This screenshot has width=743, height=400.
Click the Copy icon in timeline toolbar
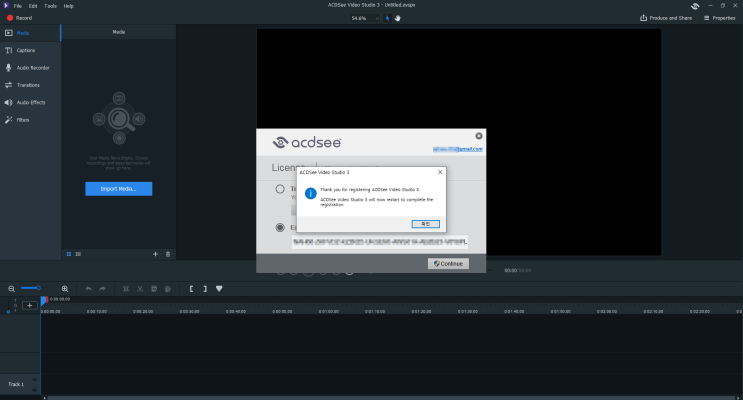tap(154, 289)
